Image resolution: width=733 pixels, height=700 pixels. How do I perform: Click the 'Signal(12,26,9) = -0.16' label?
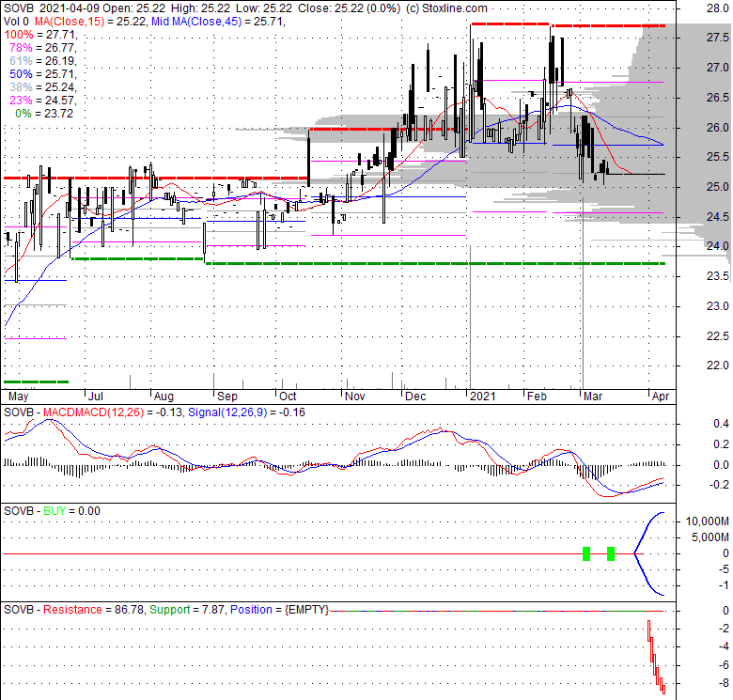(246, 412)
